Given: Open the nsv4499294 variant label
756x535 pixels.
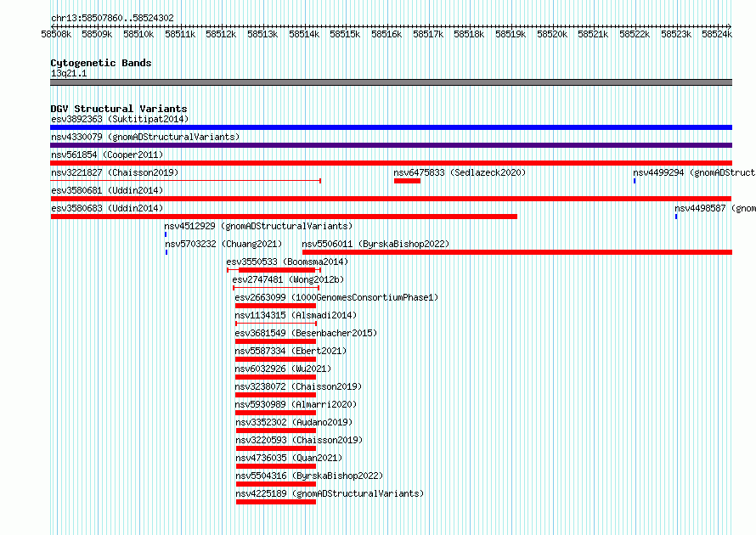Looking at the screenshot, I should pyautogui.click(x=694, y=172).
